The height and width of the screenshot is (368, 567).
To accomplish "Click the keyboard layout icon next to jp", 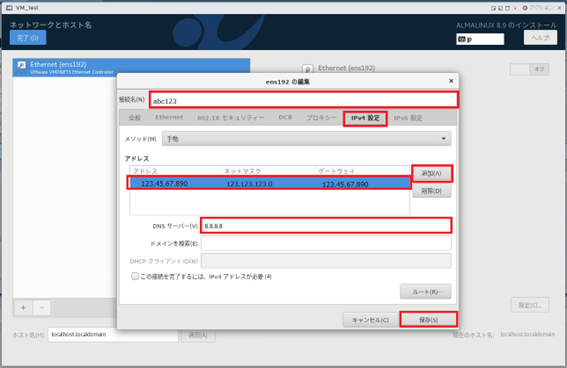I will coord(461,39).
